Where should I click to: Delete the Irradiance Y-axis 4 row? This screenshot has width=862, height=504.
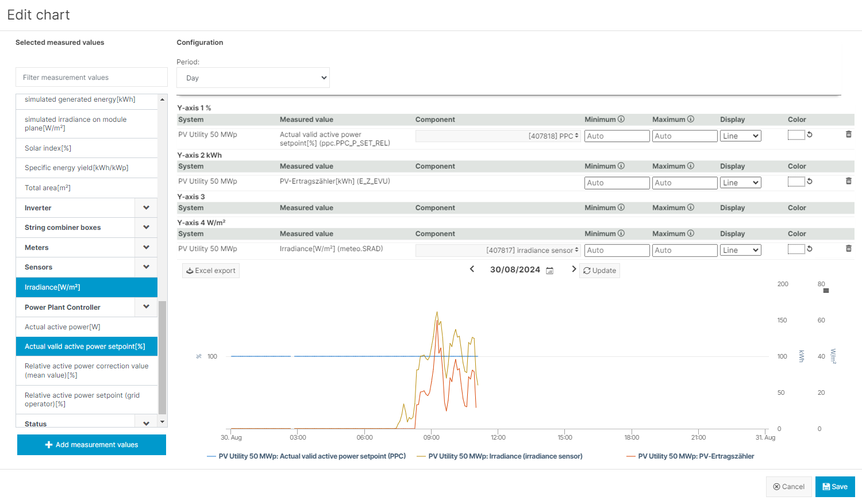point(848,249)
